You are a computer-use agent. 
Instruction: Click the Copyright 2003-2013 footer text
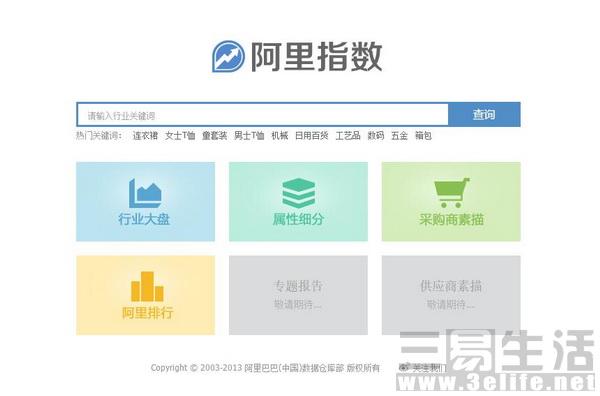coord(265,368)
